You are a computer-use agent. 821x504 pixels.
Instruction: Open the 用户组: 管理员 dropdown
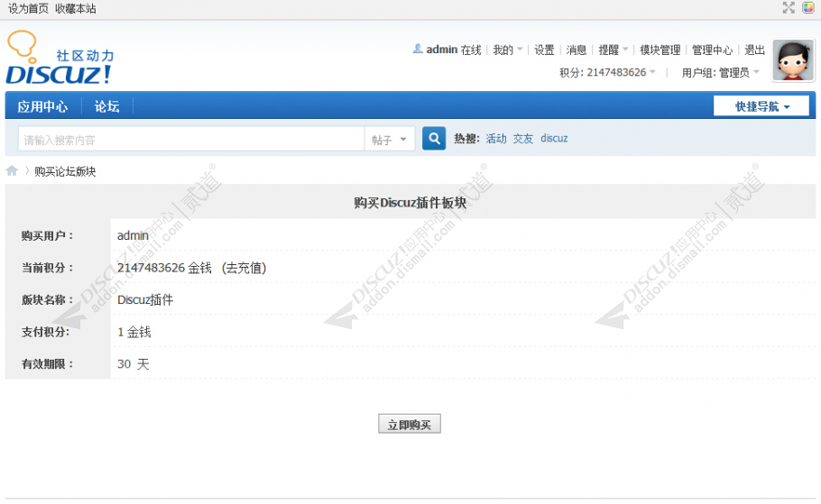(720, 72)
